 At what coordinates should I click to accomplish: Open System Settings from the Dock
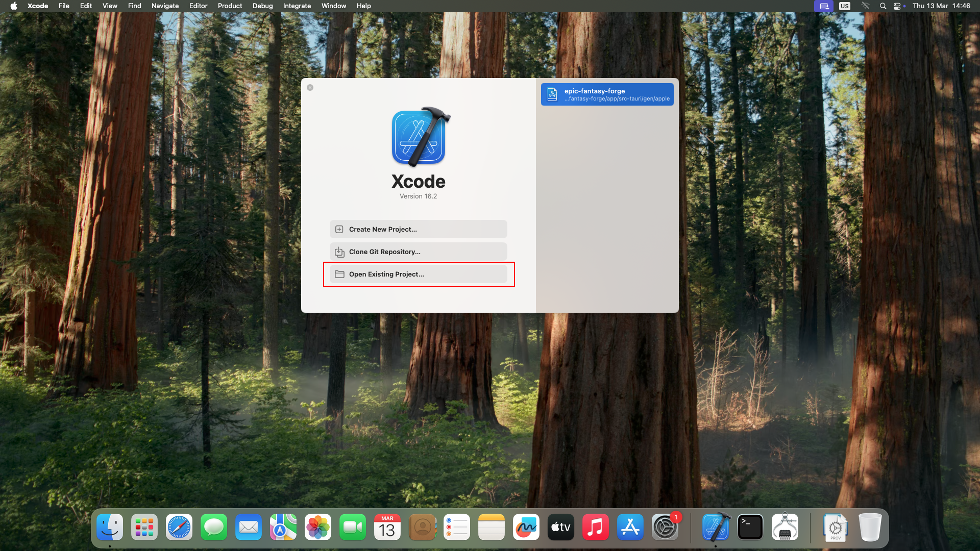tap(665, 527)
